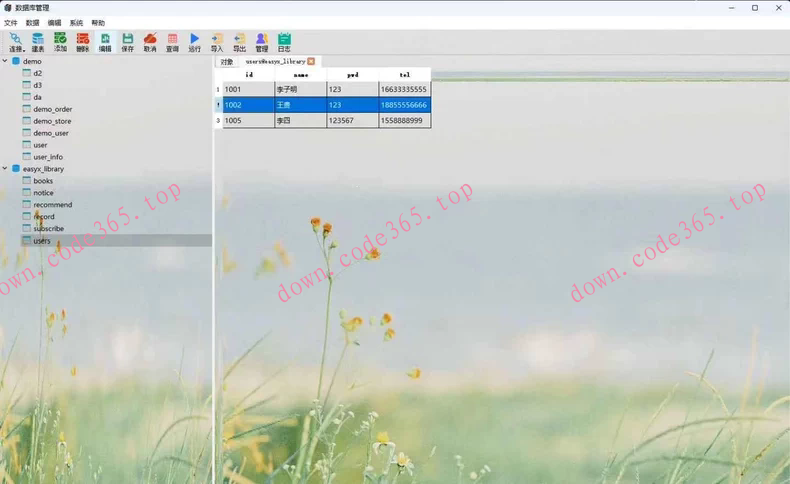Click the 查询 (Query) toolbar icon

[x=172, y=39]
